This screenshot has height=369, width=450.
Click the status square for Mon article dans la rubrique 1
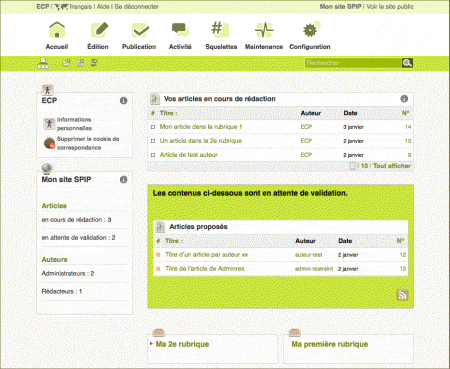[153, 127]
